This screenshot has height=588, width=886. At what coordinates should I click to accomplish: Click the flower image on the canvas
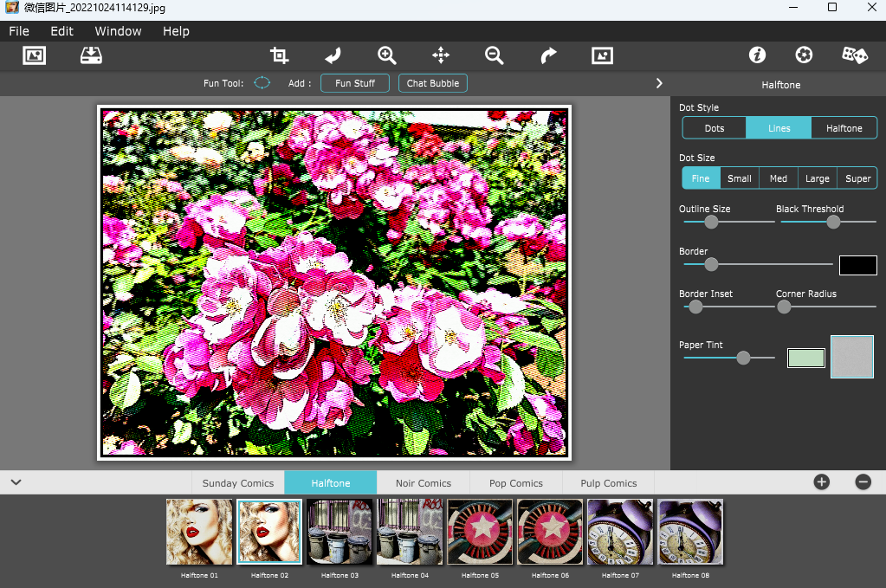(334, 282)
